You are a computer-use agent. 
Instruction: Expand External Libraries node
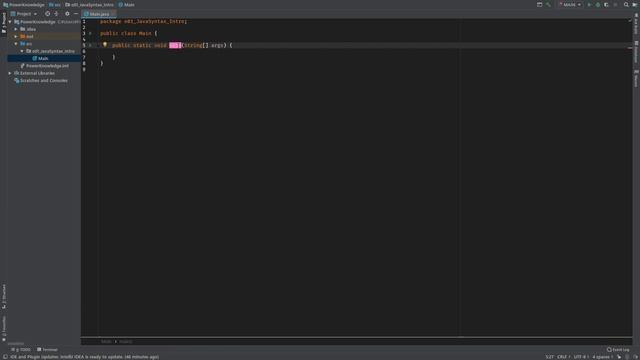10,73
